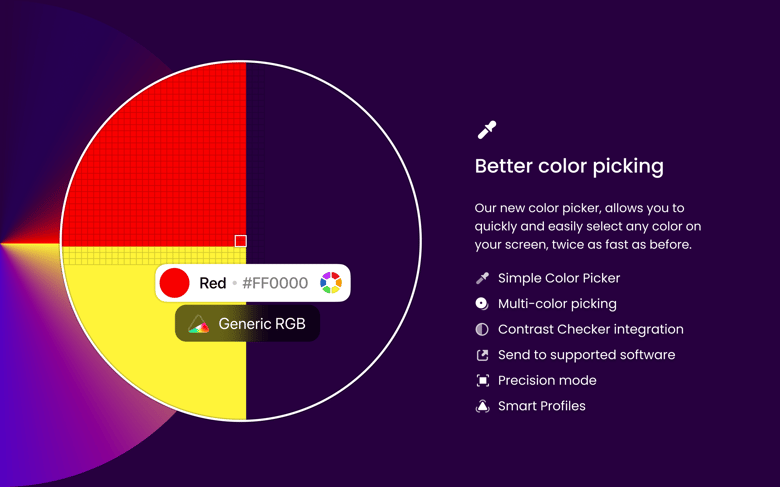This screenshot has height=487, width=780.
Task: Click the Better color picking heading
Action: (x=569, y=166)
